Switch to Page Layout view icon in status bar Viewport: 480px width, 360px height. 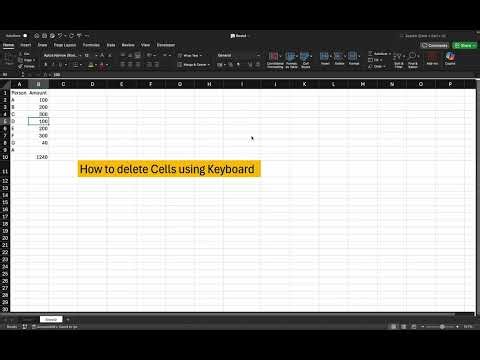pos(404,327)
